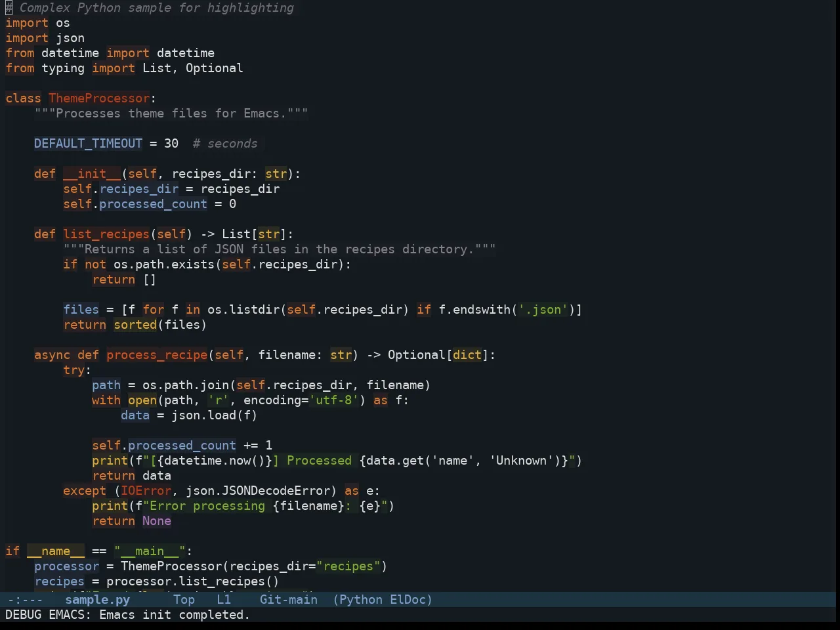Click the "__main__" string
The height and width of the screenshot is (630, 840).
click(150, 551)
